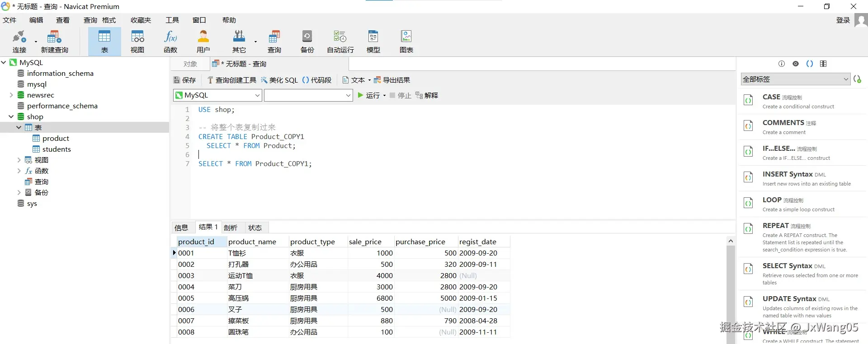Open the 运行 run options dropdown arrow
The height and width of the screenshot is (344, 868).
pos(384,95)
